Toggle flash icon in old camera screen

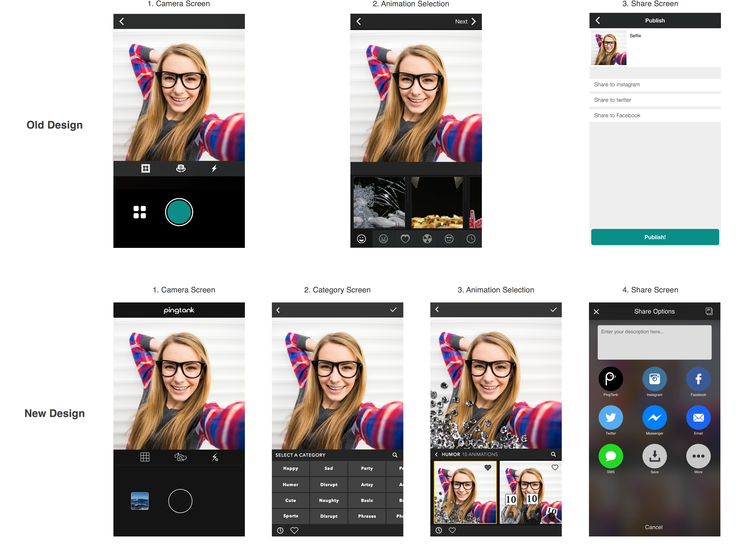[x=214, y=168]
